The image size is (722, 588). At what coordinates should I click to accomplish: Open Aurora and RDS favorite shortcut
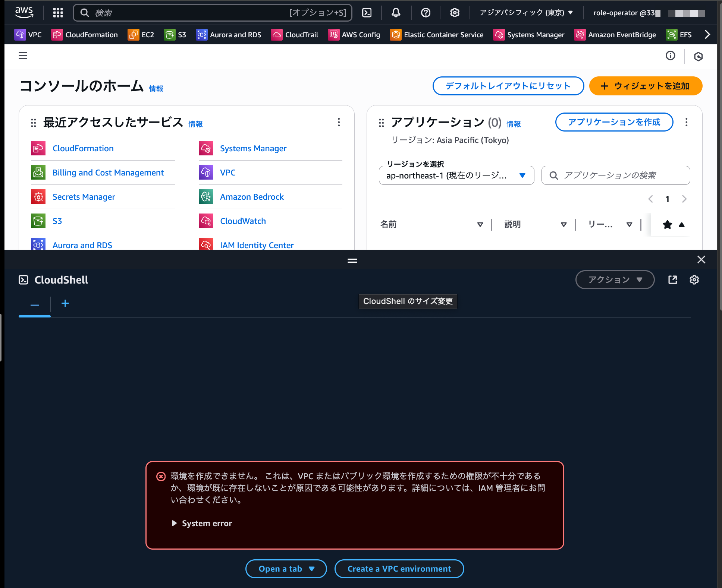click(x=229, y=35)
